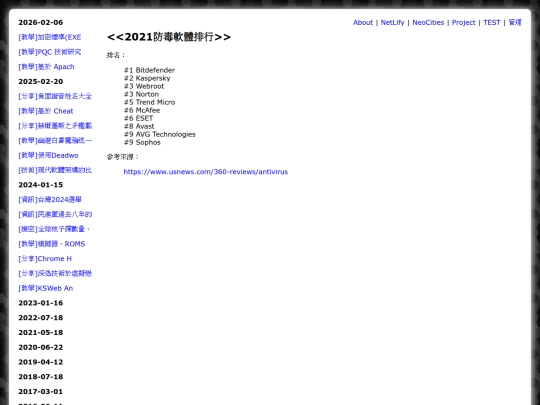Open the [技術]現代軟體架構 article link
The image size is (540, 405).
pos(55,170)
